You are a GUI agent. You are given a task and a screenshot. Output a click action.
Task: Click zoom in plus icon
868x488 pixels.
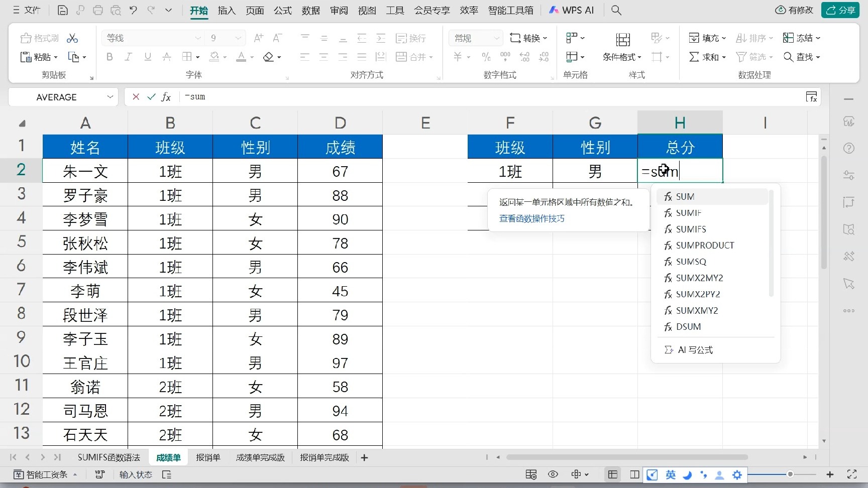[830, 474]
